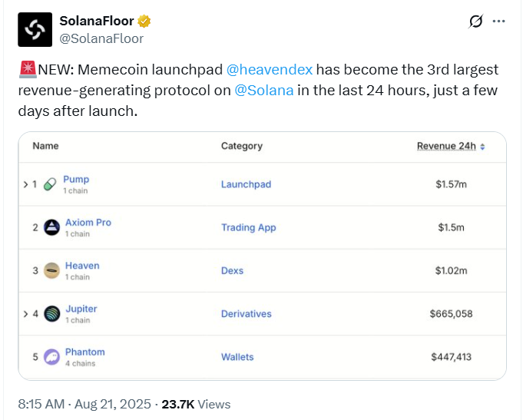Screen dimensions: 523x420
Task: Click the Phantom purple ghost logo
Action: (51, 356)
